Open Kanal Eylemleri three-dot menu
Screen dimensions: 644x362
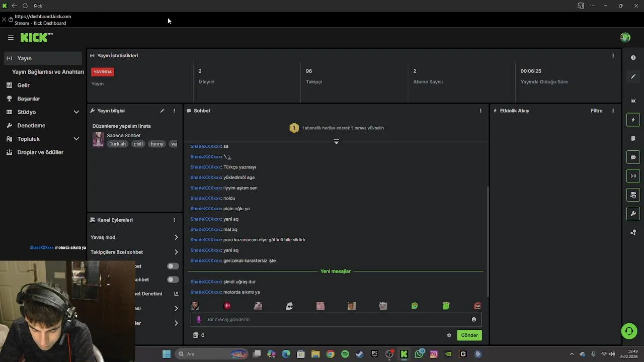175,220
